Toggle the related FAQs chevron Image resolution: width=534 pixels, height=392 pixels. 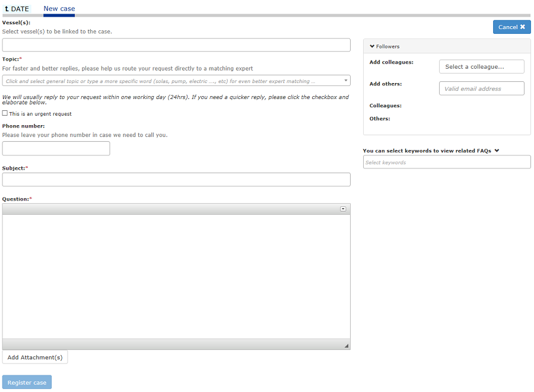coord(497,151)
